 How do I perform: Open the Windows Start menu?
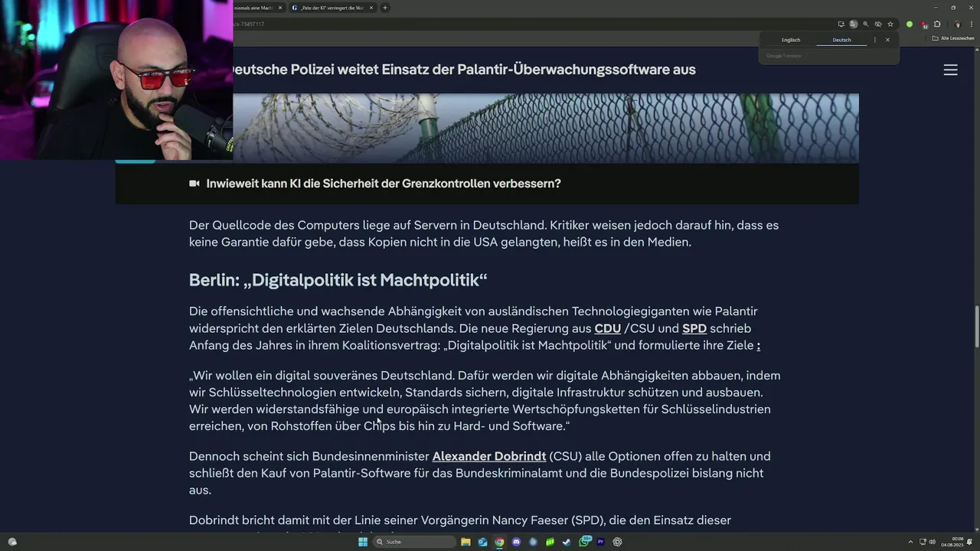click(363, 542)
